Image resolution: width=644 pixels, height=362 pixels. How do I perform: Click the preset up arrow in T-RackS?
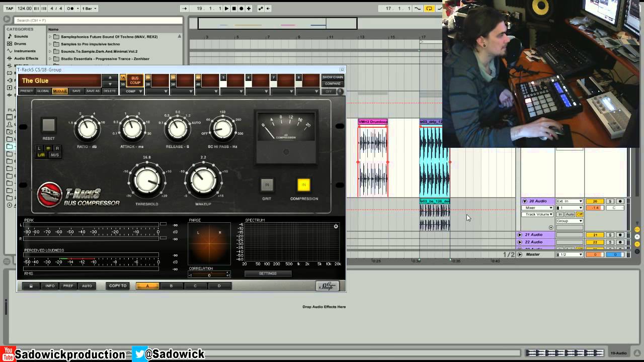click(x=110, y=78)
